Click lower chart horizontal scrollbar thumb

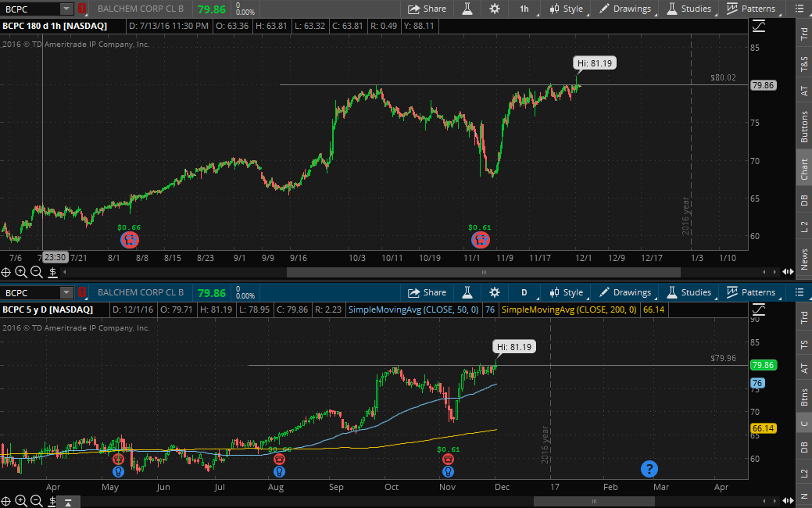[594, 501]
